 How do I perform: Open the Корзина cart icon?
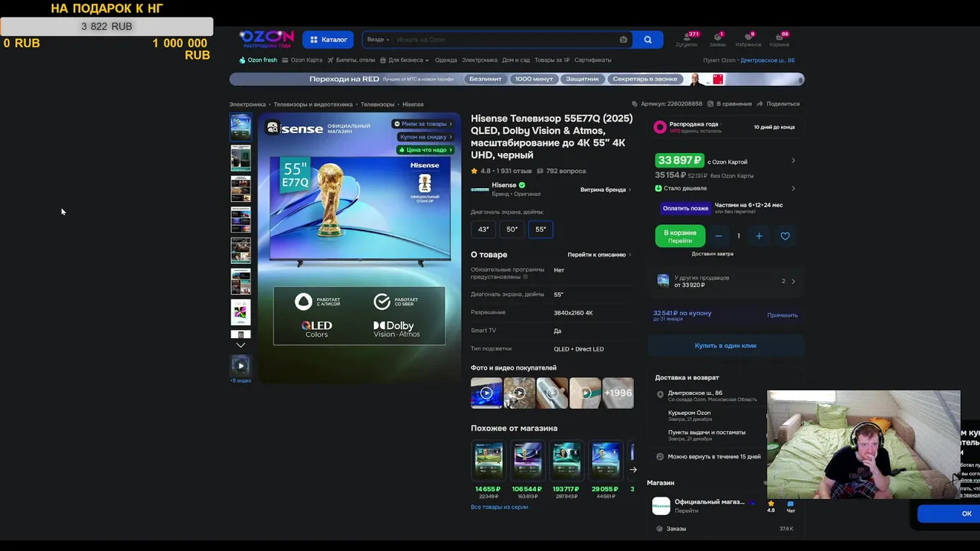point(779,39)
